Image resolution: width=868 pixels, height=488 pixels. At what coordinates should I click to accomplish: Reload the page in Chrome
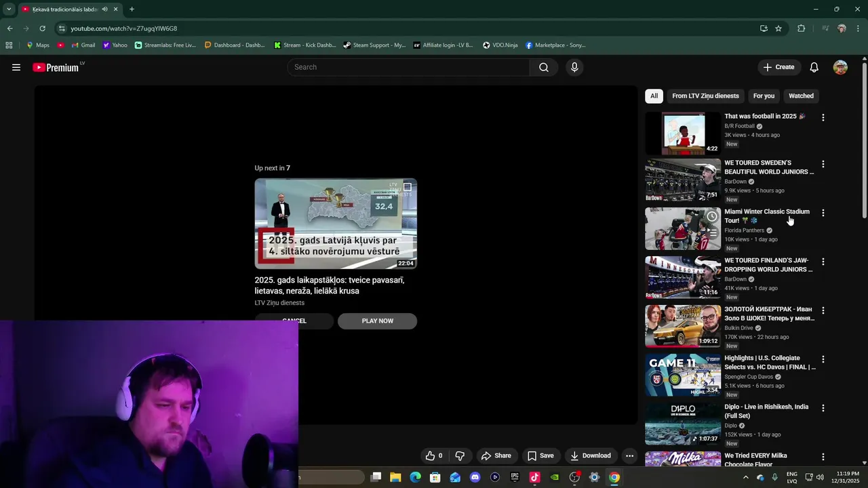pyautogui.click(x=42, y=28)
